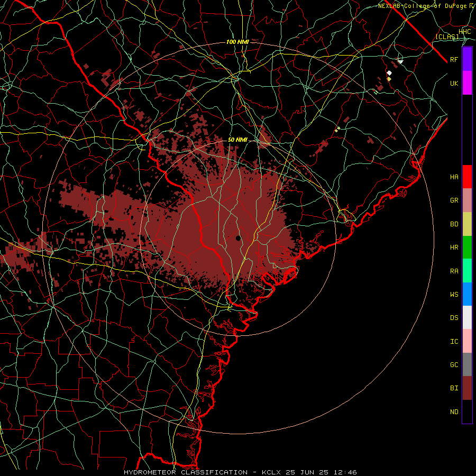476x476 pixels.
Task: Click the 100 NMI range ring label
Action: click(x=237, y=42)
